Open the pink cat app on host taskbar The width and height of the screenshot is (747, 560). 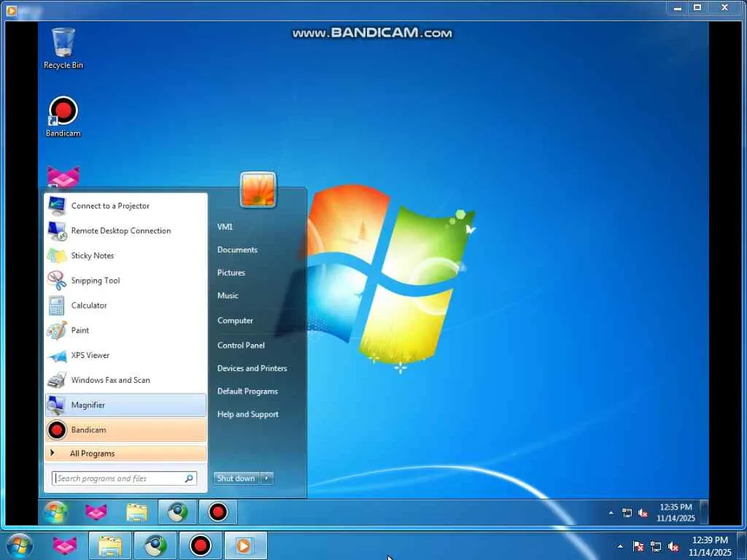click(64, 545)
